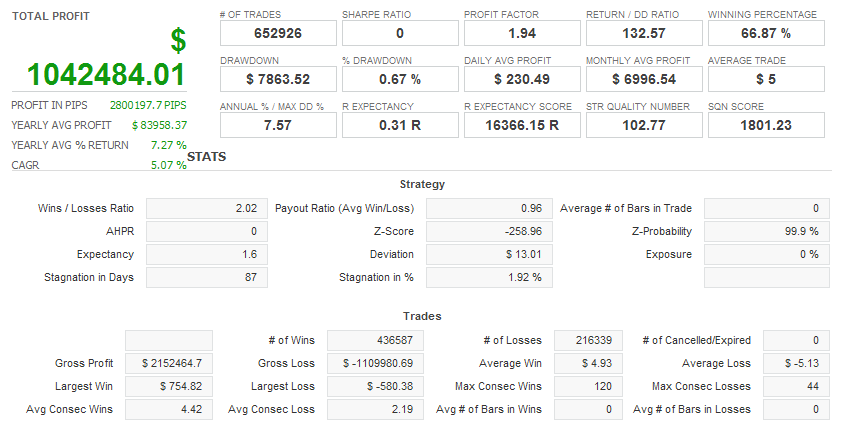Click the R Expectancy Score value
Image resolution: width=841 pixels, height=434 pixels.
522,125
